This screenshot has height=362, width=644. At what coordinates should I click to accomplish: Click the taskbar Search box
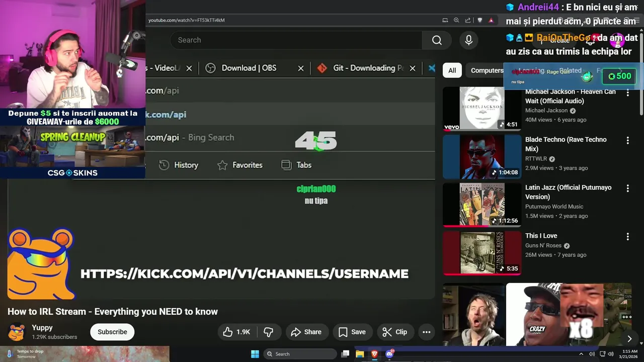coord(300,354)
